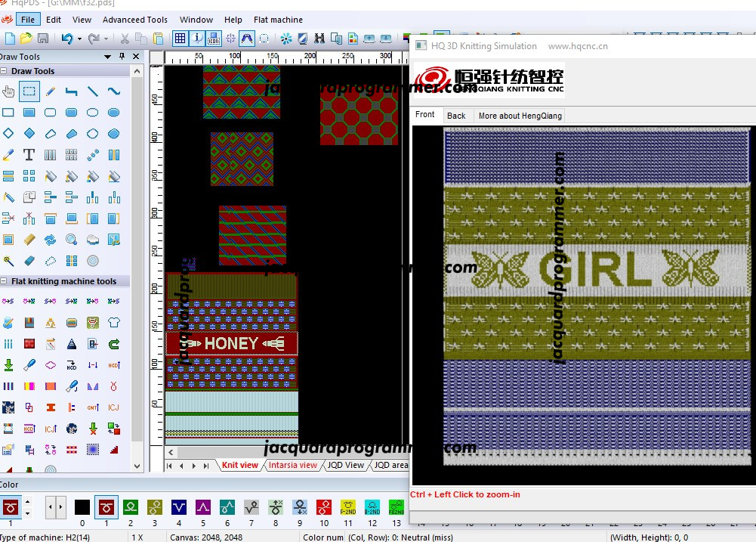Collapse Flat knitting machine tools section
756x542 pixels.
3,281
